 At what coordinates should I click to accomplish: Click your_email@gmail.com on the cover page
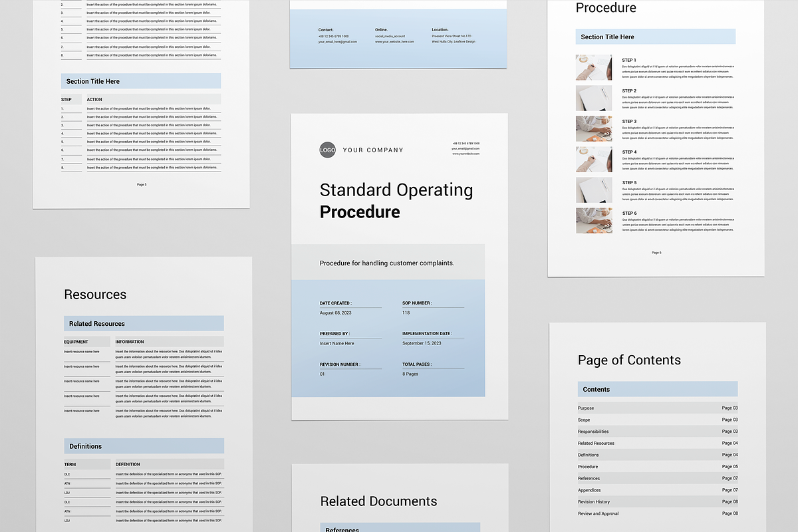point(465,148)
